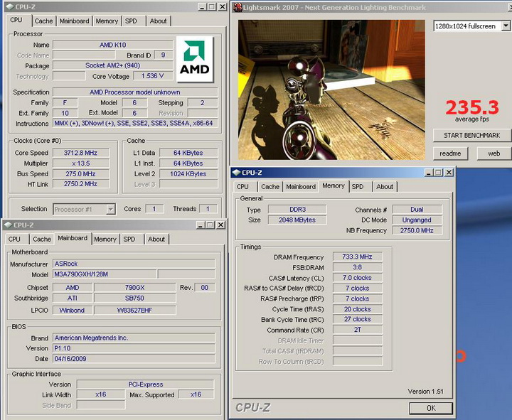The image size is (512, 420).
Task: Go to Mainboard tab in the Memory timings window
Action: click(301, 187)
